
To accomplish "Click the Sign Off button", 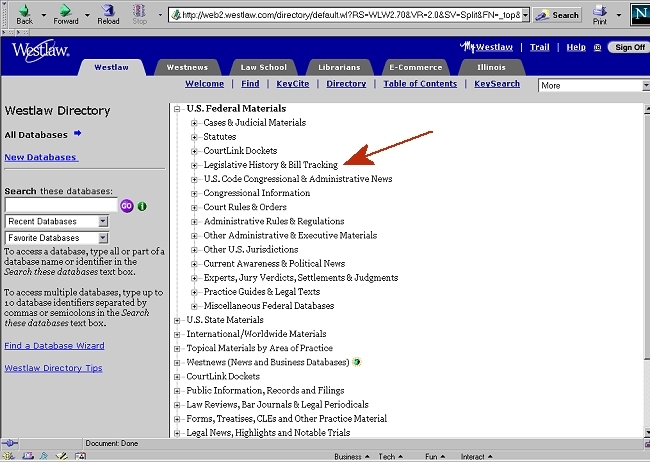I will click(629, 47).
